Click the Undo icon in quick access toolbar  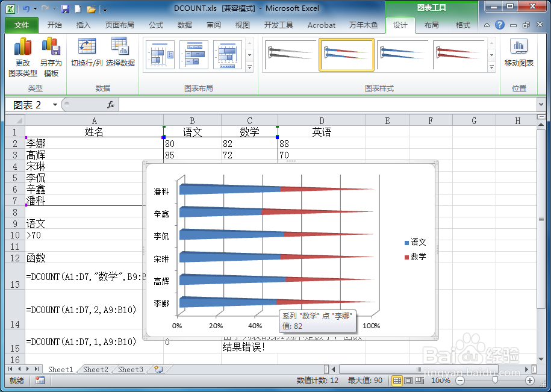26,9
